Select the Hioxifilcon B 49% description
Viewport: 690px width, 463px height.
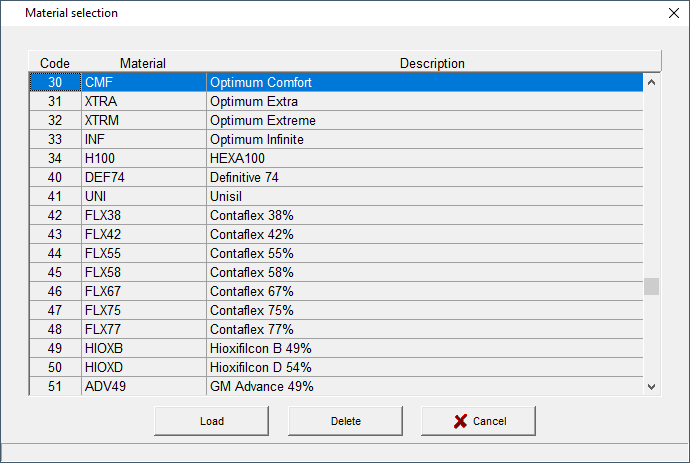point(425,348)
